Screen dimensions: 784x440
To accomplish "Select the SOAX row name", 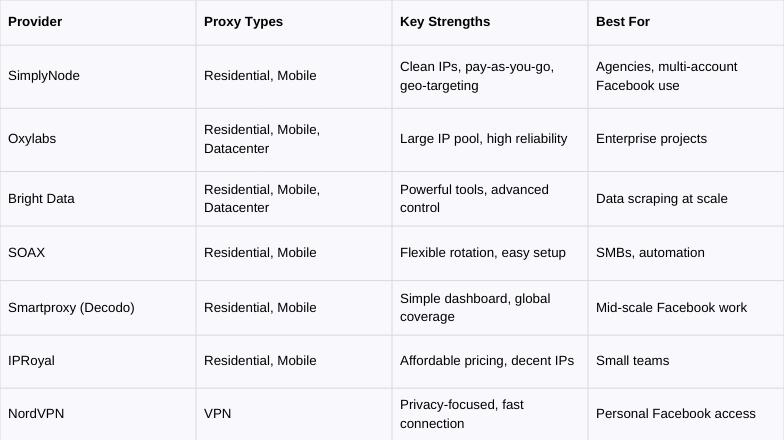I will pyautogui.click(x=26, y=252).
